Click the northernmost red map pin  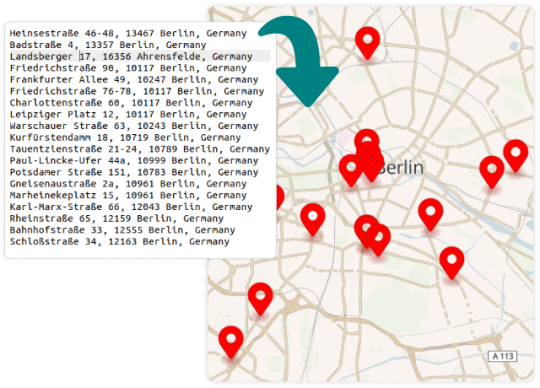tap(367, 43)
